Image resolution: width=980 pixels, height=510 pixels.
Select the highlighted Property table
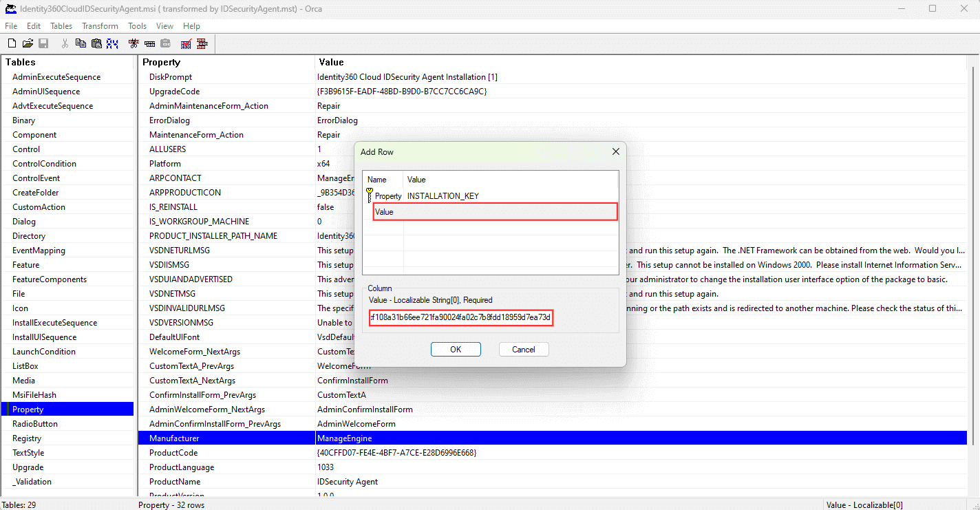click(x=67, y=410)
